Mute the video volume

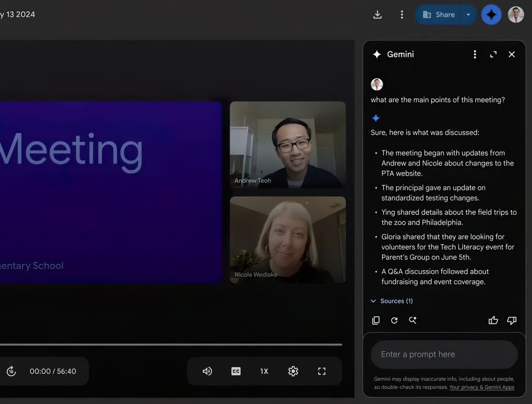[x=207, y=371]
